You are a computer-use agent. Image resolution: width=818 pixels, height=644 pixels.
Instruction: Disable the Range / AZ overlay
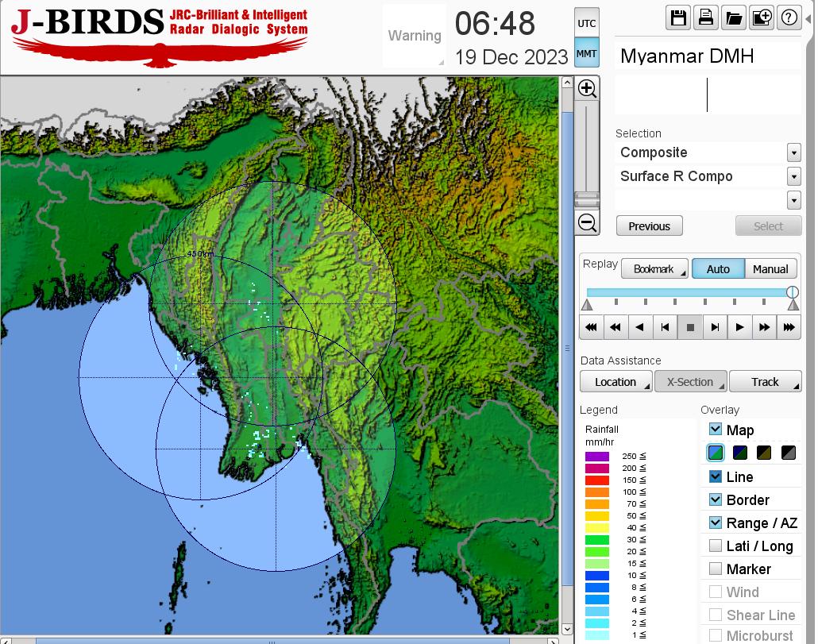point(716,523)
